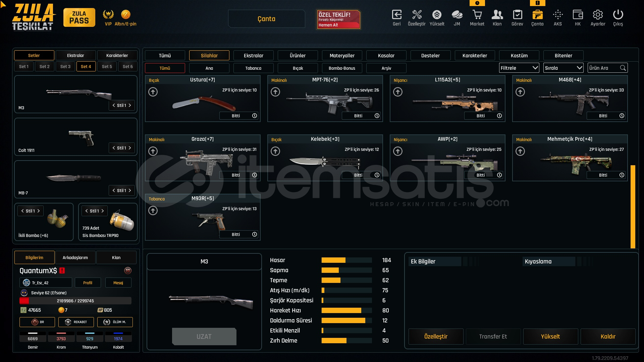
Task: Click the Özelleştir button at bottom
Action: click(x=436, y=337)
